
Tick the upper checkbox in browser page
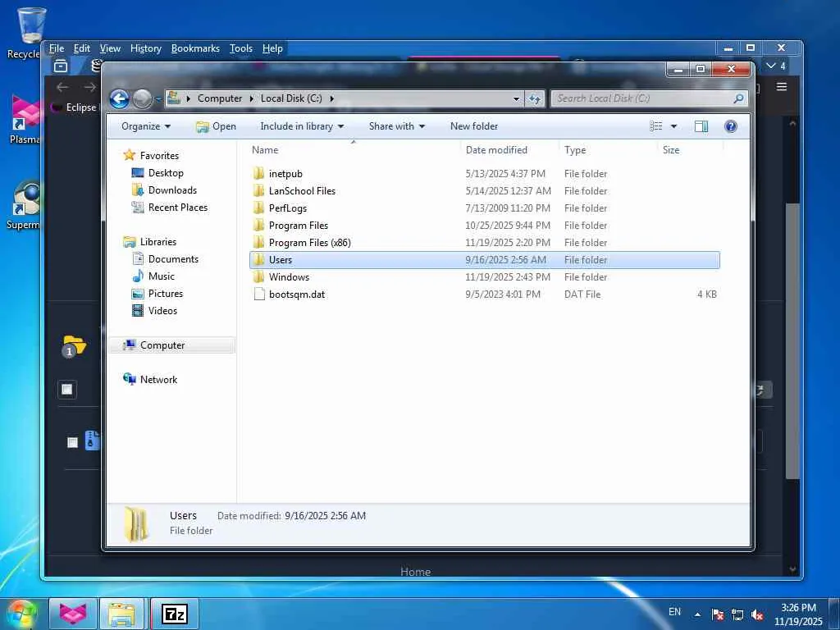(x=67, y=390)
